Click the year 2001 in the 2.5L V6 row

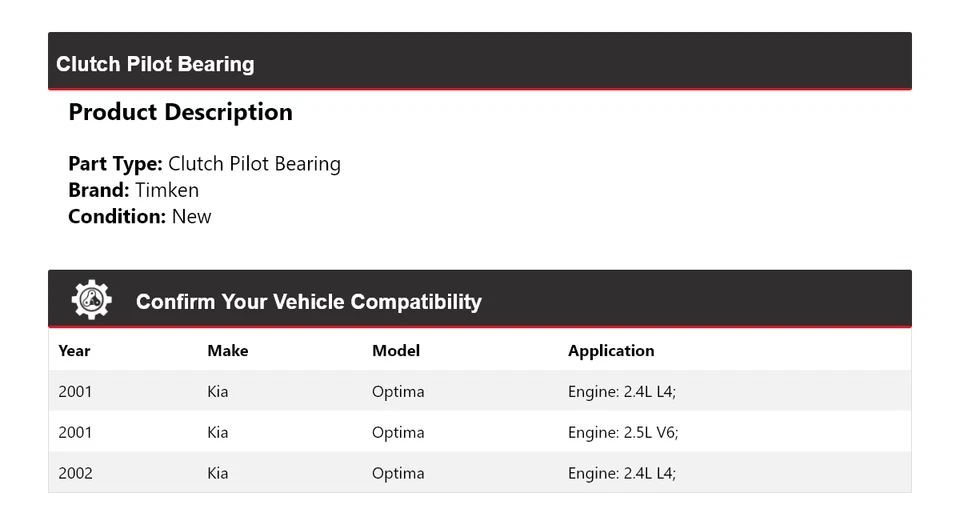coord(75,432)
